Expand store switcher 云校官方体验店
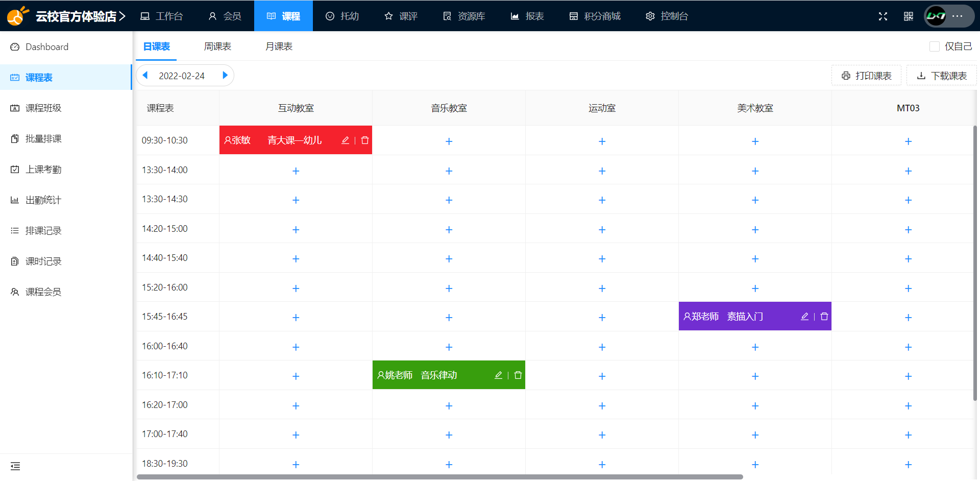980x481 pixels. click(81, 16)
